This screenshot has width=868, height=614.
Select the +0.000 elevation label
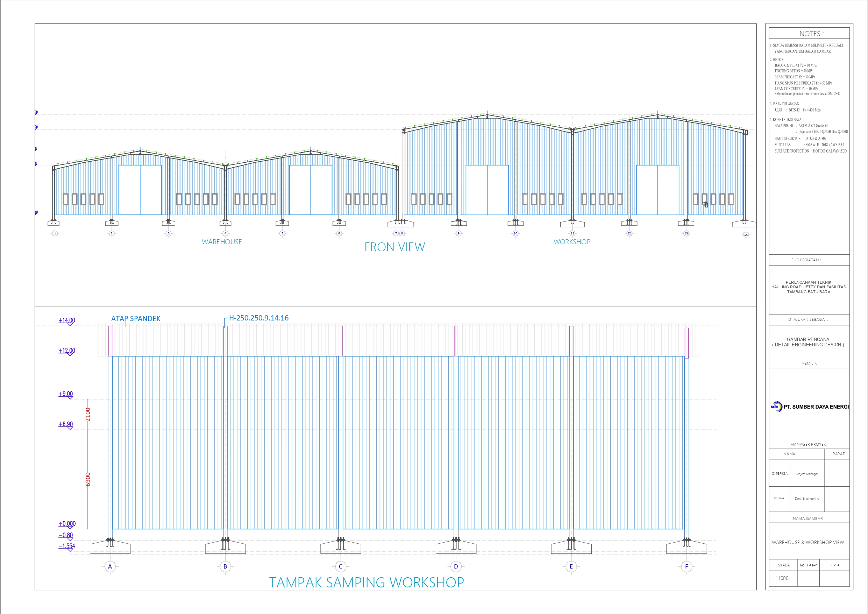pos(67,524)
